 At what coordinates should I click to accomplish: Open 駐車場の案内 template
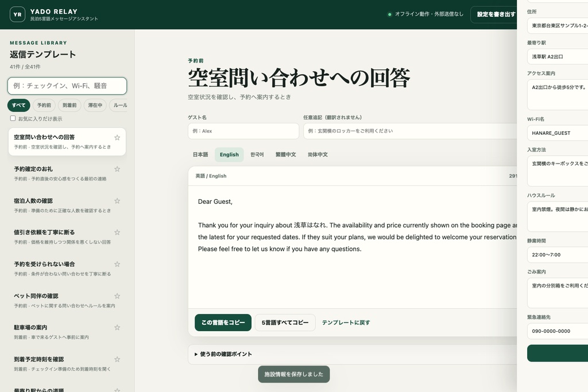point(67,332)
